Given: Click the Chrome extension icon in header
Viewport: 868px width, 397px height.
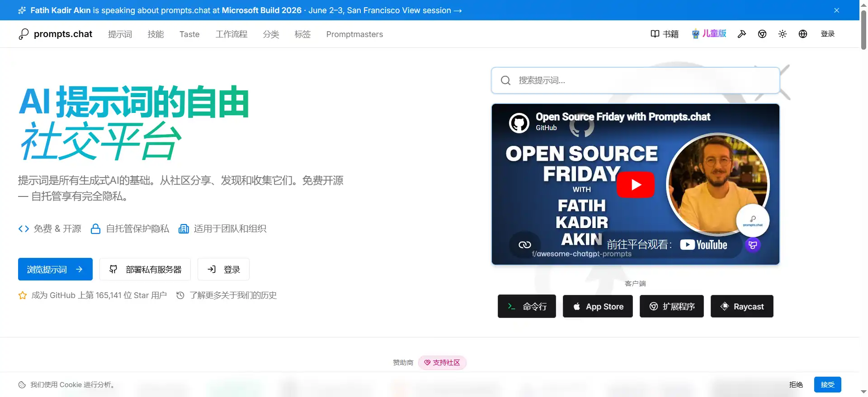Looking at the screenshot, I should tap(762, 34).
